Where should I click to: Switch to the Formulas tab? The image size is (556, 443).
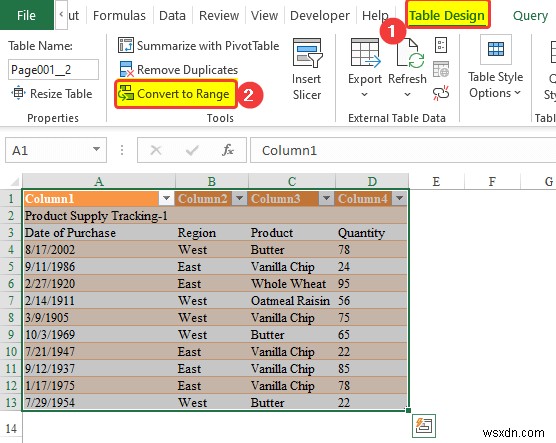click(119, 16)
